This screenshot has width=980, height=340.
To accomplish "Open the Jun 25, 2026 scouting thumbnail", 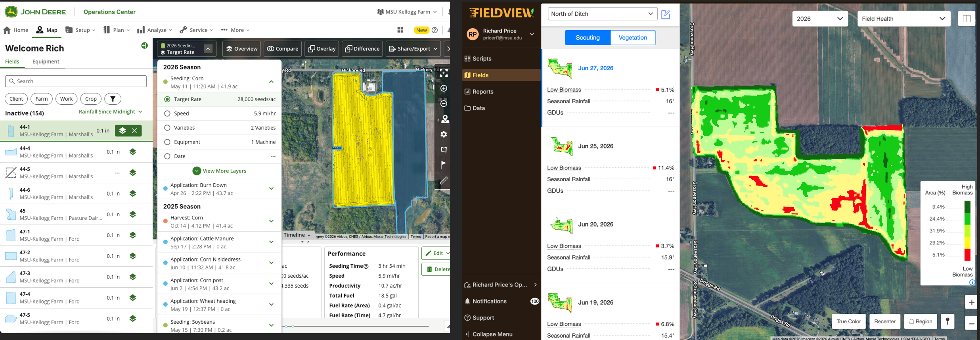I will click(561, 146).
